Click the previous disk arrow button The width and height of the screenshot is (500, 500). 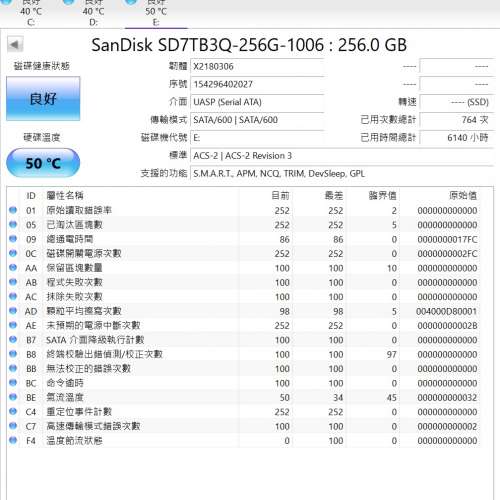[x=15, y=44]
